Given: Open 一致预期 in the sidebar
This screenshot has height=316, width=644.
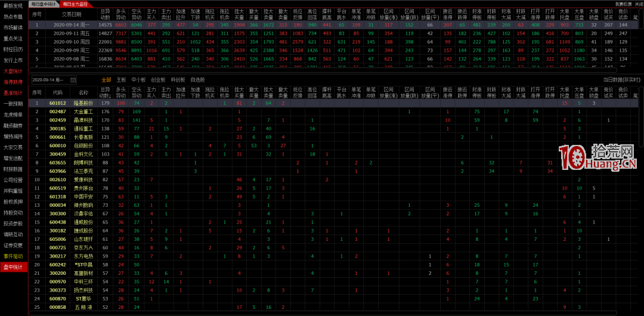Looking at the screenshot, I should pos(14,104).
